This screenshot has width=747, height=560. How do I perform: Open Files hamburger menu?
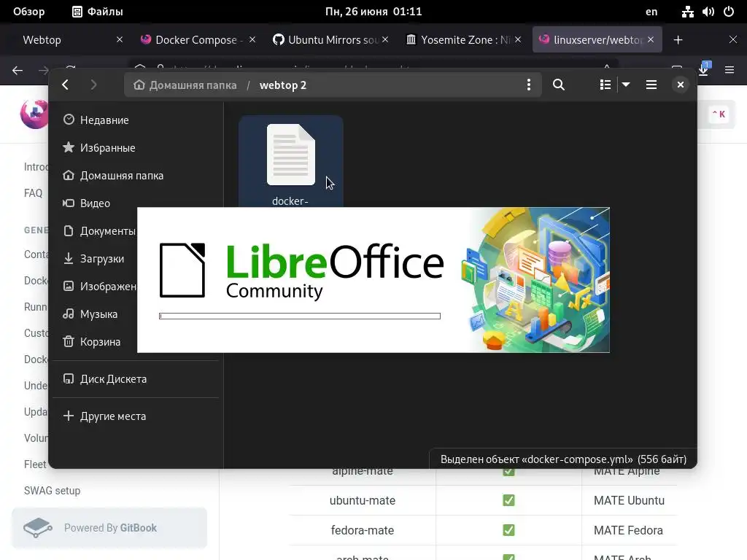651,85
